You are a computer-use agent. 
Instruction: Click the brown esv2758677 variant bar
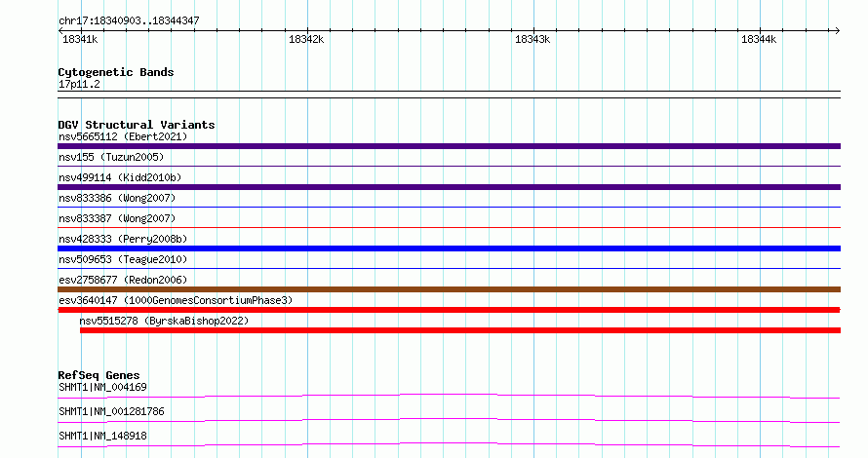[449, 289]
